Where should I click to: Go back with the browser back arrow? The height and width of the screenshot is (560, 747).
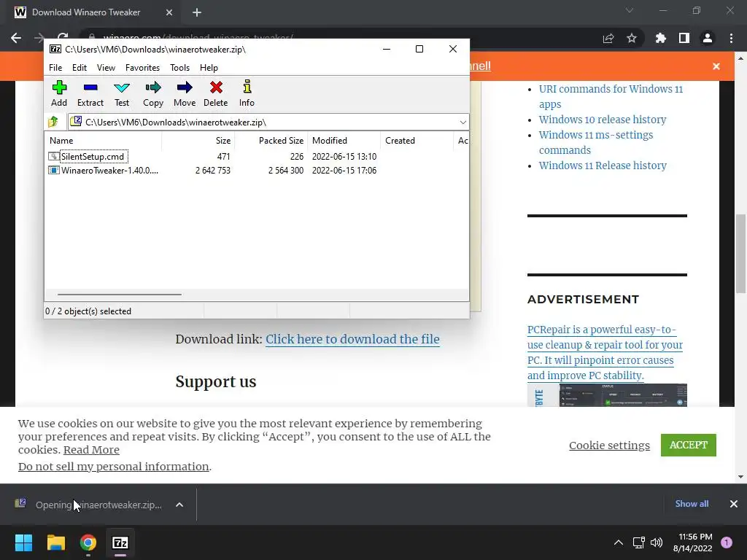[x=16, y=38]
